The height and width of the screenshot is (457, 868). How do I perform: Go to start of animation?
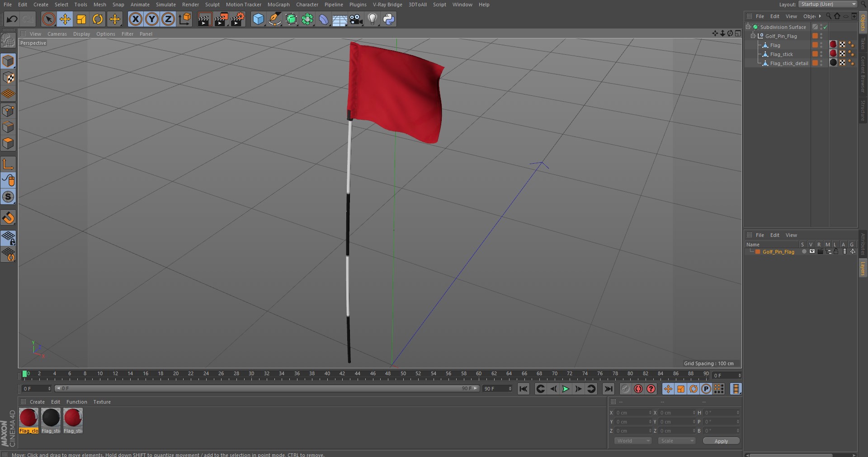click(524, 389)
